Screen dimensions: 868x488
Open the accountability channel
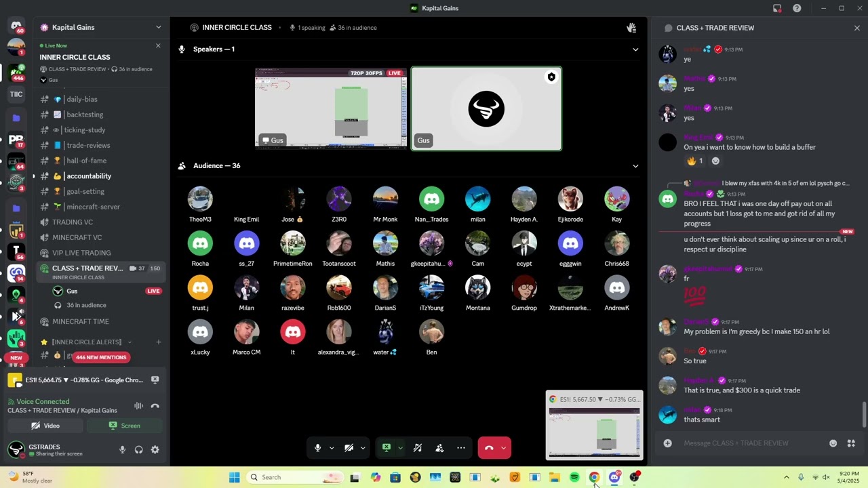[88, 176]
